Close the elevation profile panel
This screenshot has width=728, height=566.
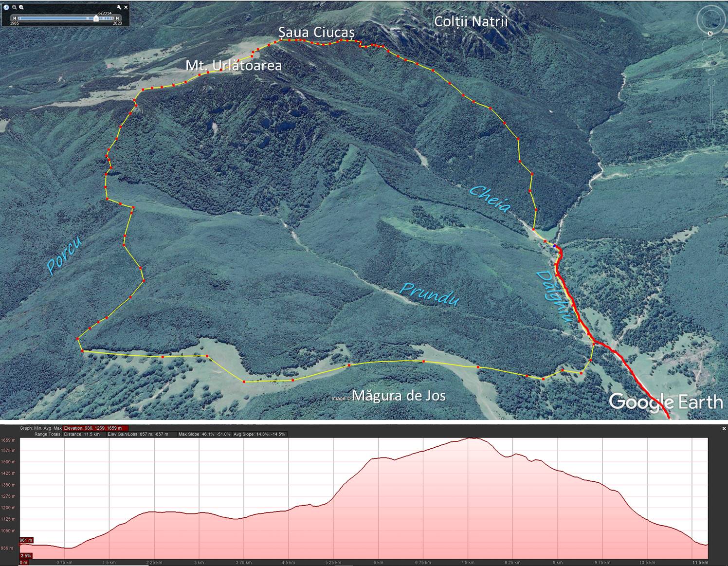724,428
